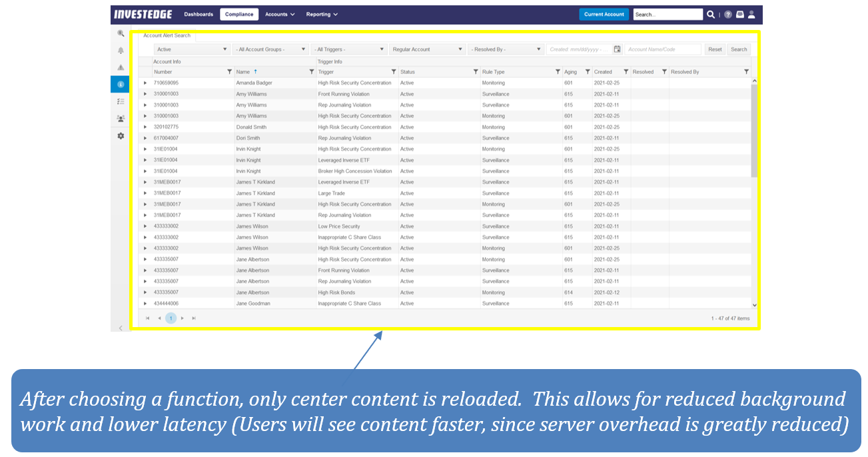Open the filter icon on the Aging column
Screen dimensions: 868x457
(588, 72)
